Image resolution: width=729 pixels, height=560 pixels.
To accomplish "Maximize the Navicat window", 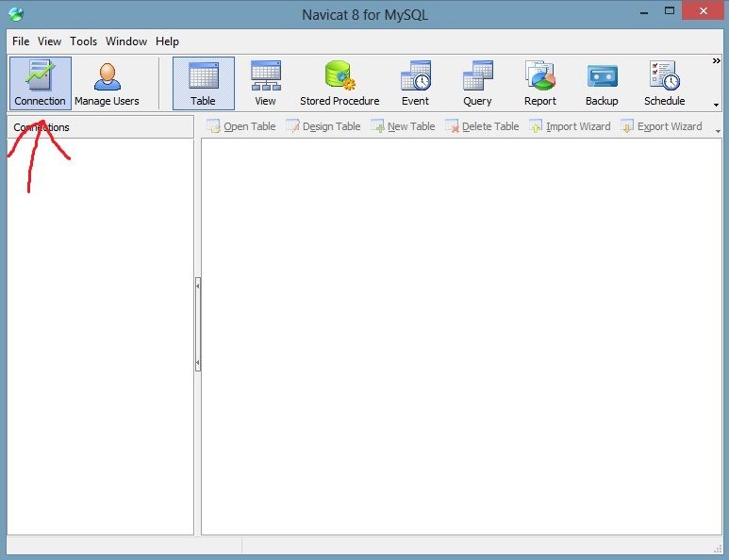I will [670, 11].
